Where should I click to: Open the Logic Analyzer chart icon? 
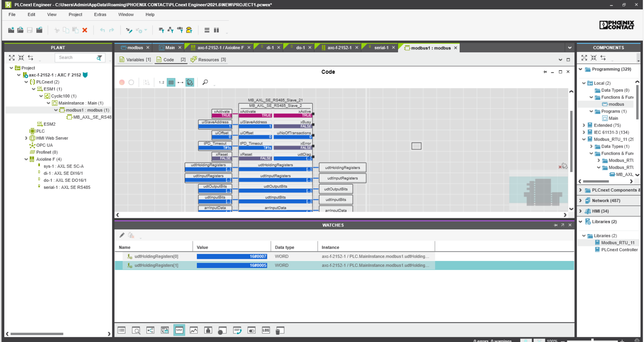(194, 330)
